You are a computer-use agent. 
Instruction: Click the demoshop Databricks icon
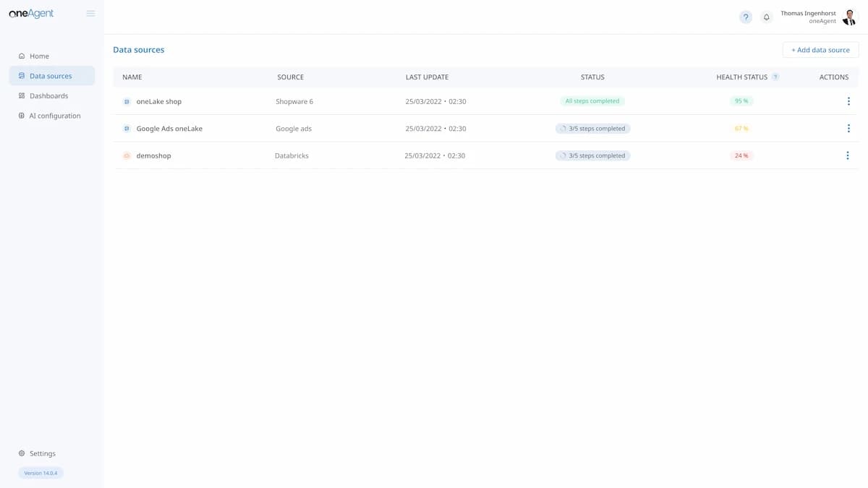[127, 155]
